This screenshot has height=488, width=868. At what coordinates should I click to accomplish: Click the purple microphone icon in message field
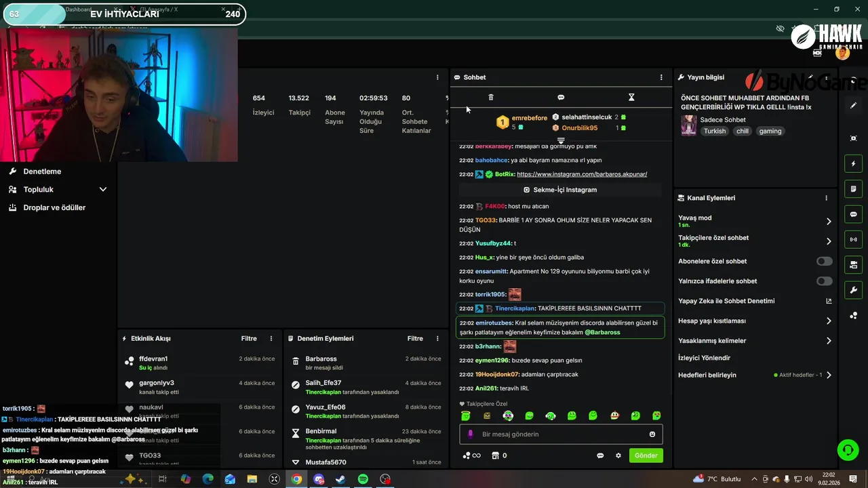coord(471,434)
